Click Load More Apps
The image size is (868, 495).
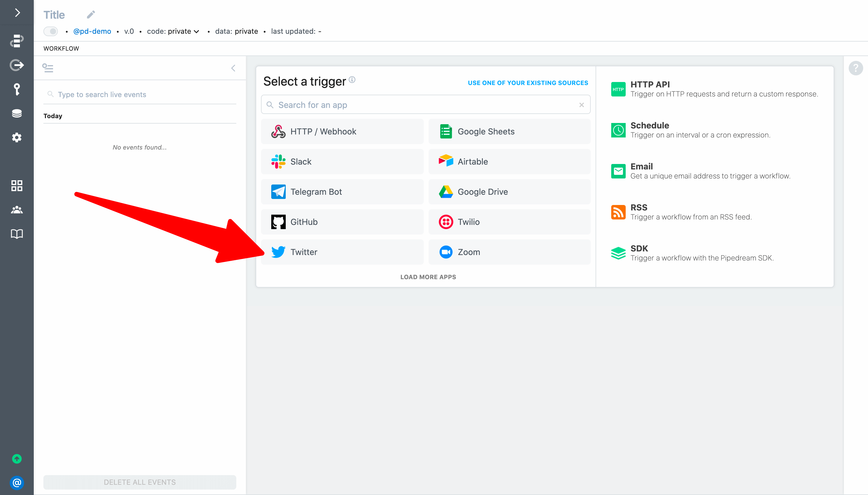[x=428, y=277]
